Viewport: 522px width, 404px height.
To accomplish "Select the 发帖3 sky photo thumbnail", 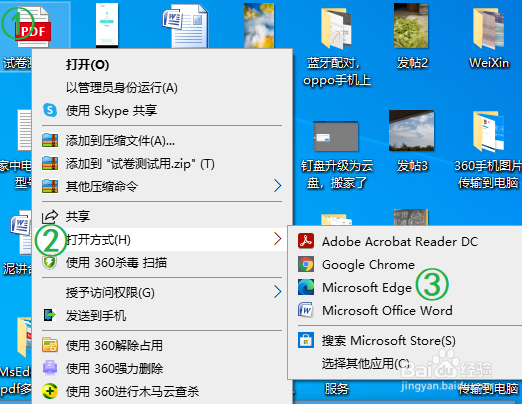I will 411,131.
